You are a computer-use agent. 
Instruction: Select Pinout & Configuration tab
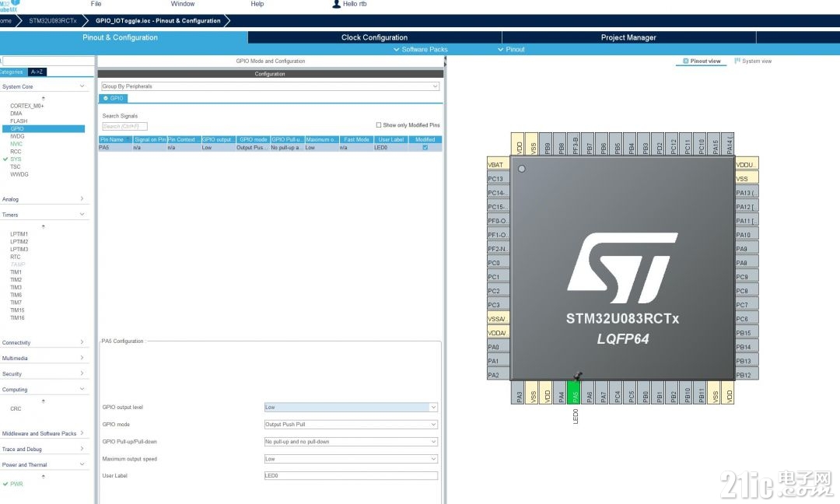pyautogui.click(x=120, y=37)
